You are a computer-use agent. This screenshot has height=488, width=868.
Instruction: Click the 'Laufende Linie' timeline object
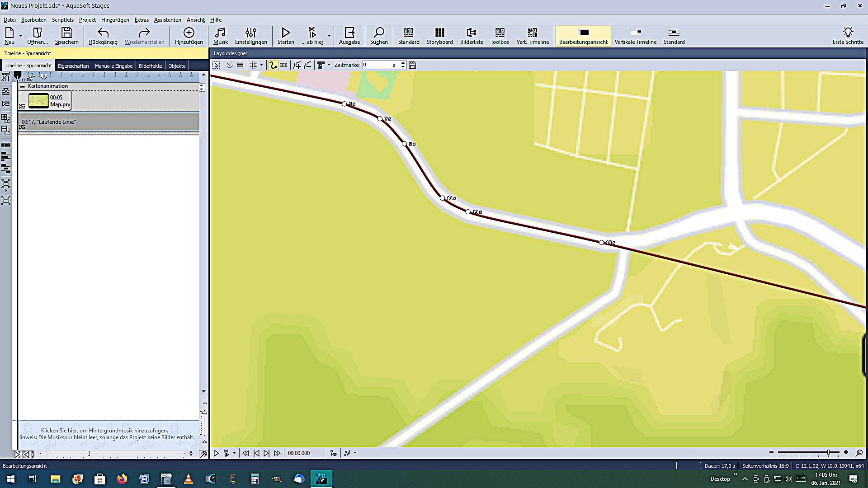tap(108, 122)
